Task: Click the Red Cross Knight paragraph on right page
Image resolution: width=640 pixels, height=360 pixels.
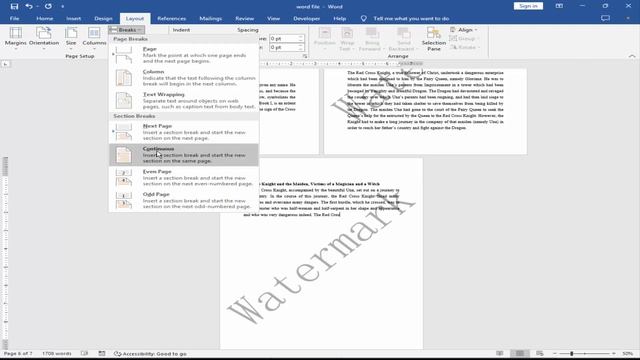Action: pos(425,100)
